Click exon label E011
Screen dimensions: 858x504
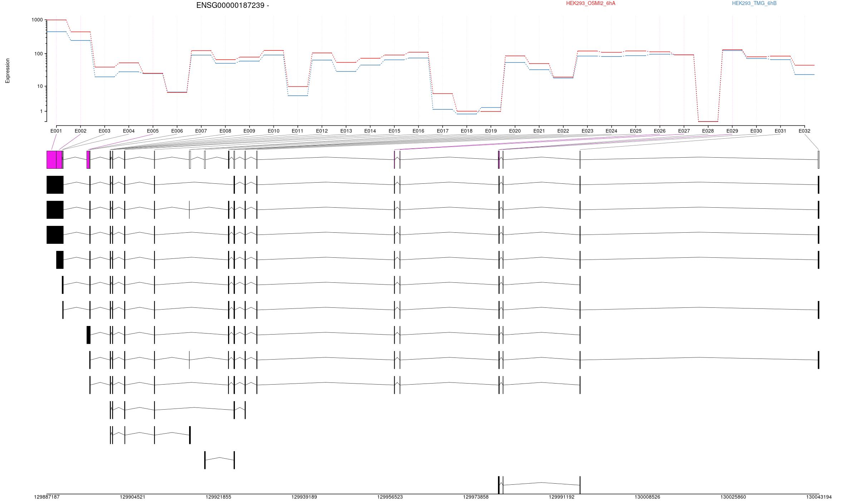pyautogui.click(x=297, y=131)
